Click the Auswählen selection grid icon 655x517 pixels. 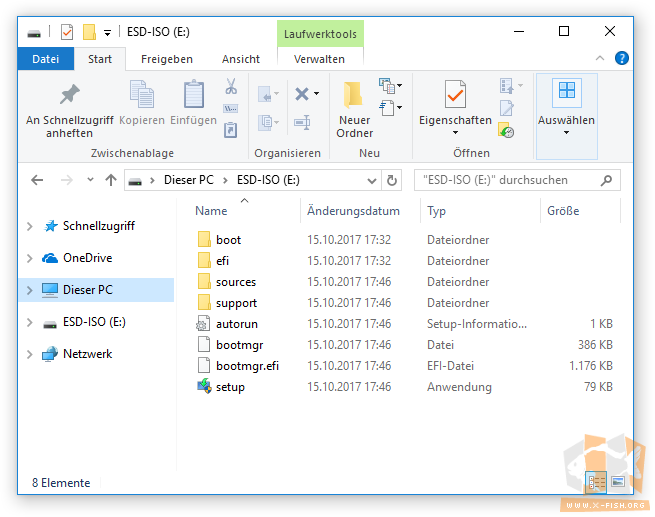pyautogui.click(x=566, y=90)
